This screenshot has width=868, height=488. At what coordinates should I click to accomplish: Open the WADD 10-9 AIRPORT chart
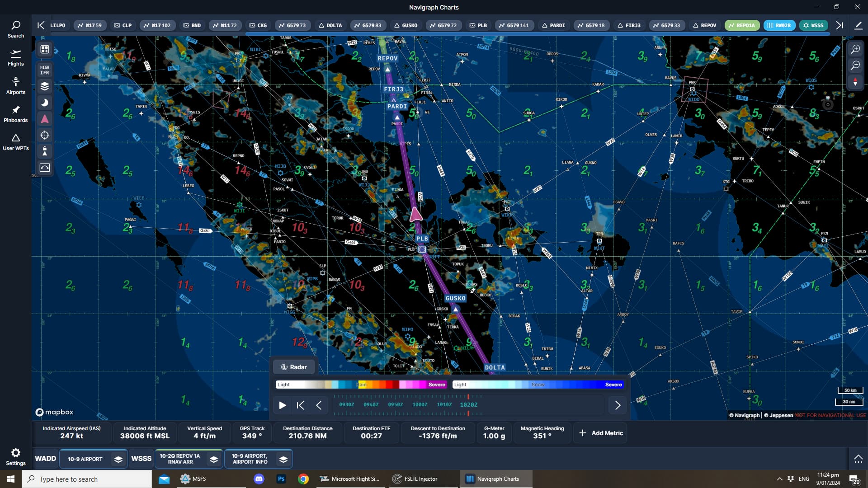tap(85, 459)
